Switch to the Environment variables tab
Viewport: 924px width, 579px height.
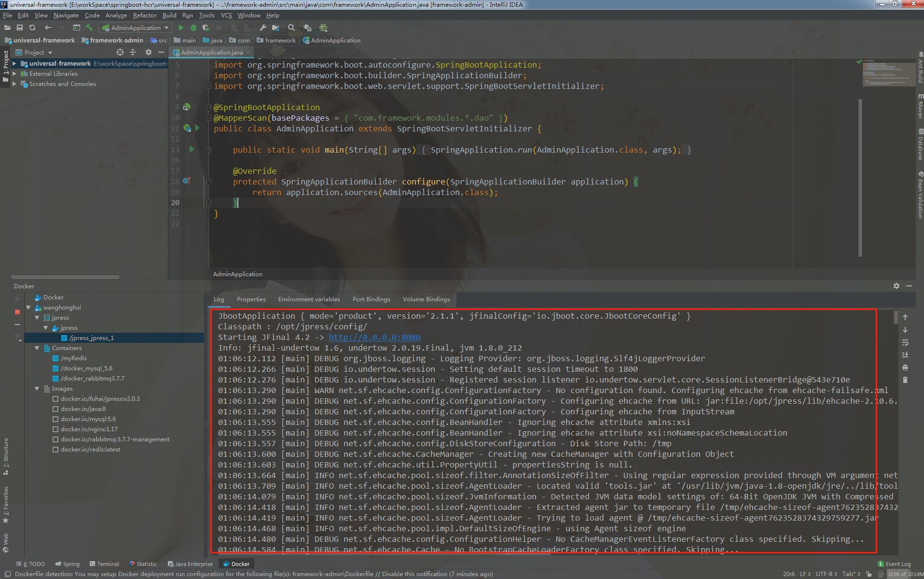(x=309, y=299)
